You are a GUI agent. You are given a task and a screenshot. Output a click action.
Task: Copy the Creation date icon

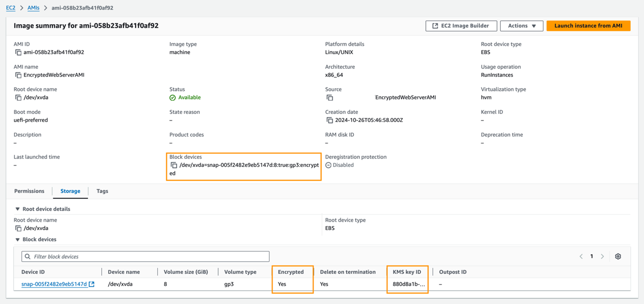[x=330, y=120]
